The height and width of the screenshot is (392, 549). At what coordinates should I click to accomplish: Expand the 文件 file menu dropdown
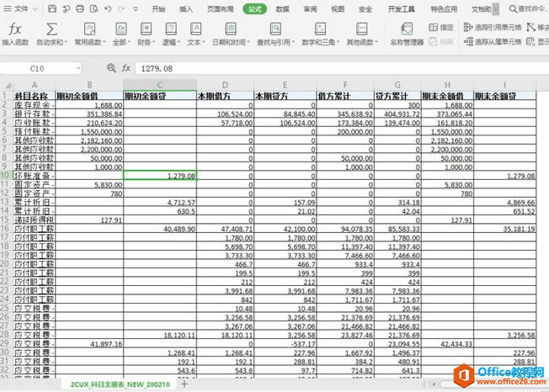click(x=35, y=9)
